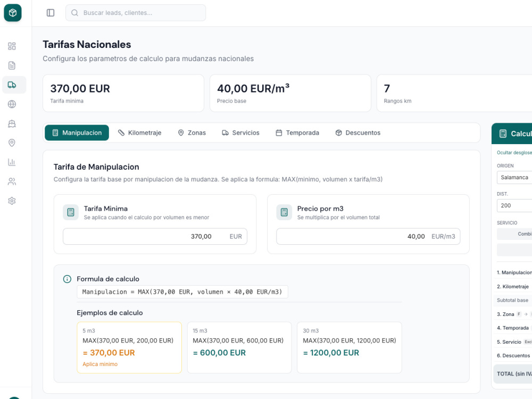Image resolution: width=532 pixels, height=399 pixels.
Task: Open the globe icon for international rates
Action: (12, 104)
